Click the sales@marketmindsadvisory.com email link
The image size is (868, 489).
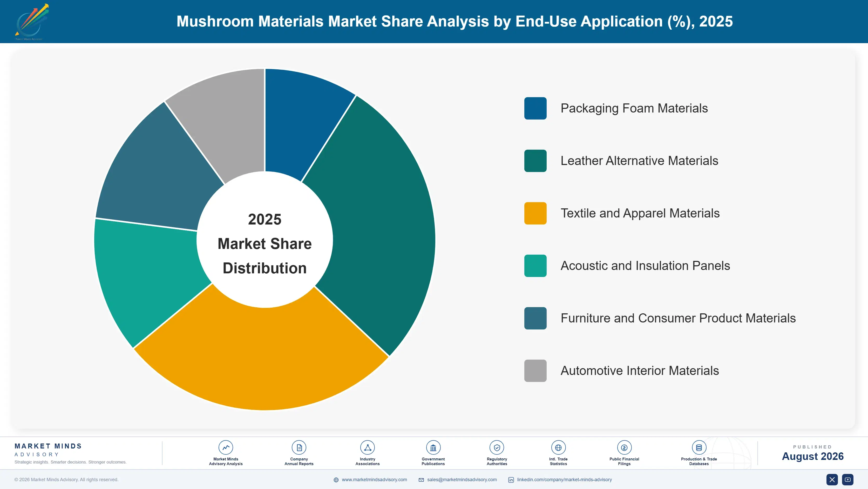pos(462,480)
